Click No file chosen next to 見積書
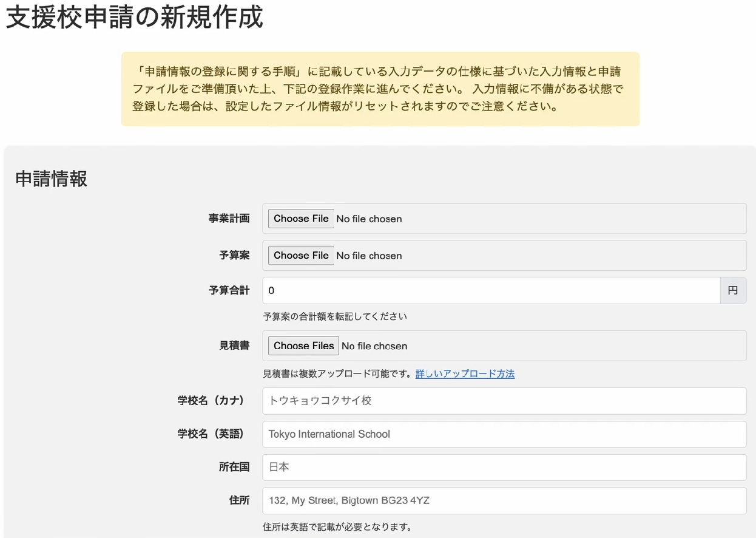 (x=374, y=345)
